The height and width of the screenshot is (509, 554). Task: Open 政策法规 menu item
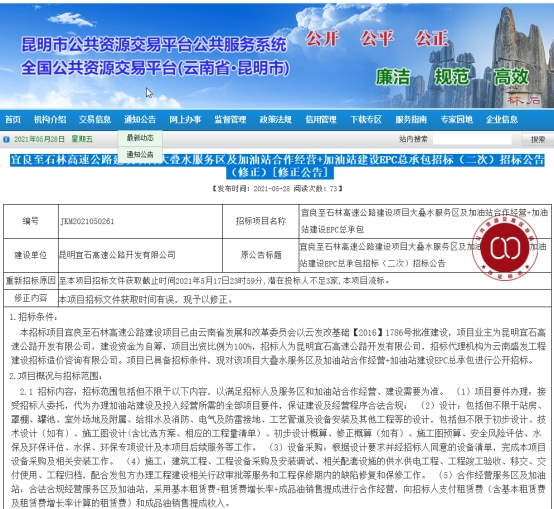276,119
